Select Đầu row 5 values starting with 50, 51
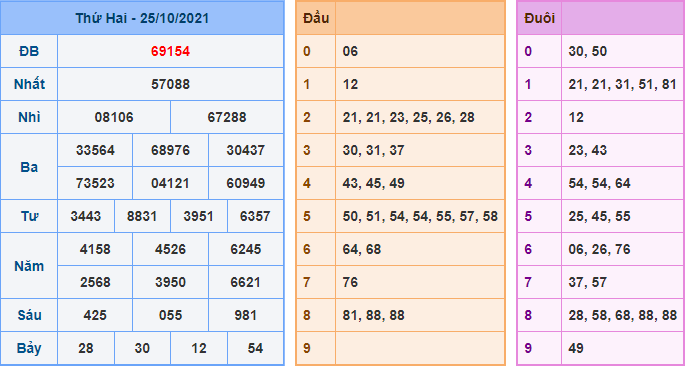The width and height of the screenshot is (686, 366). (x=420, y=216)
